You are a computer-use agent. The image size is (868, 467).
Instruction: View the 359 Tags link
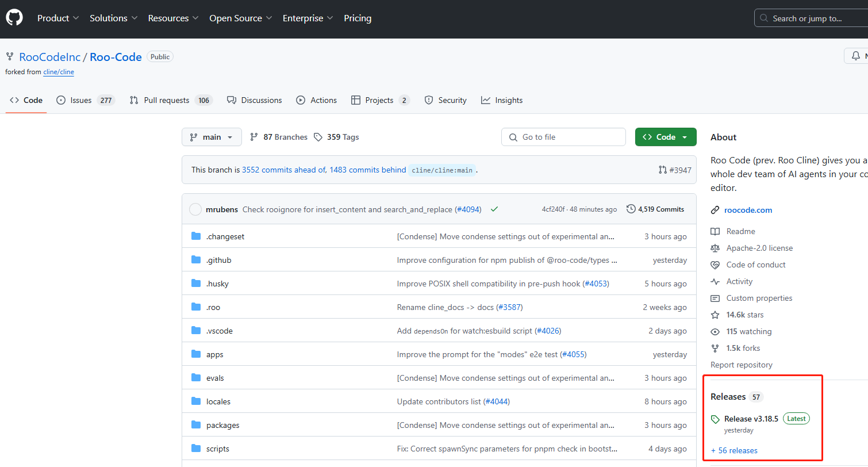coord(336,137)
